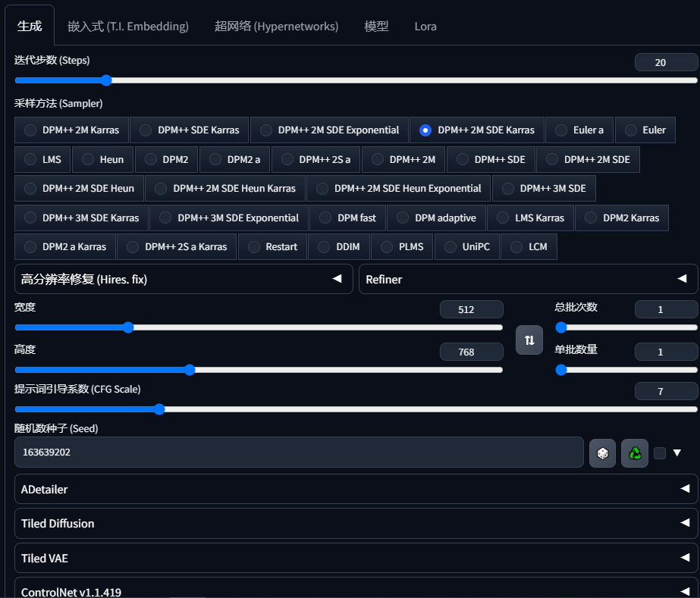The image size is (700, 598).
Task: Select DPM++ 2M SDE Karras sampler
Action: [477, 130]
